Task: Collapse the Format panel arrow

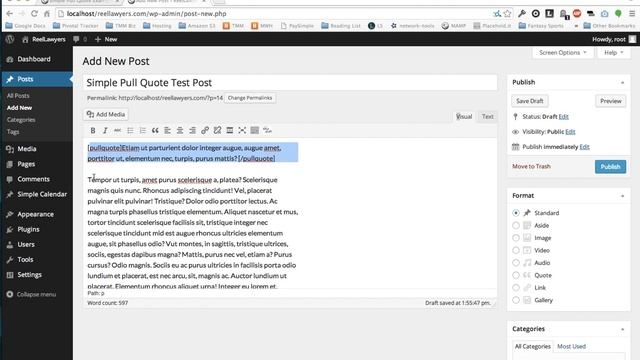Action: tap(622, 196)
